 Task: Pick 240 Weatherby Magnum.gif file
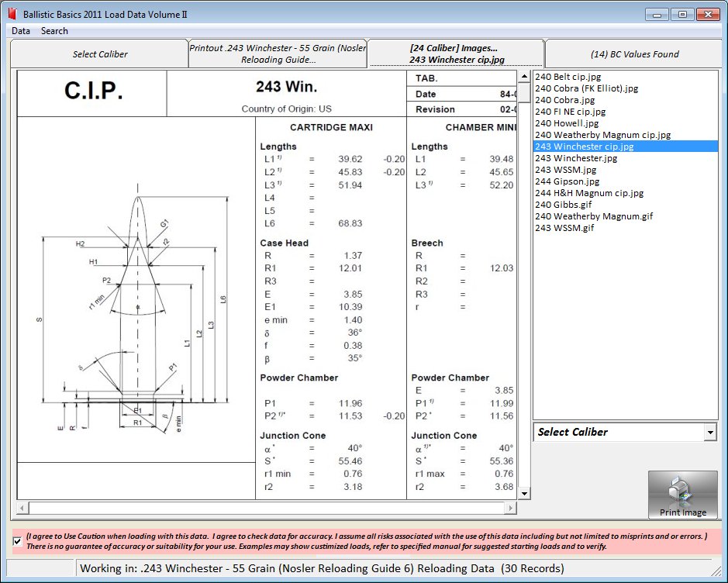point(593,216)
